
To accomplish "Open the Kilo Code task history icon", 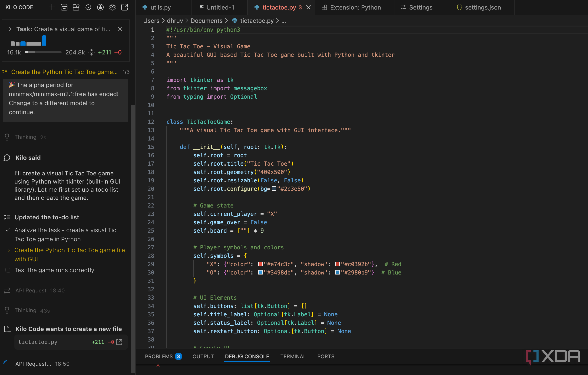I will (88, 7).
